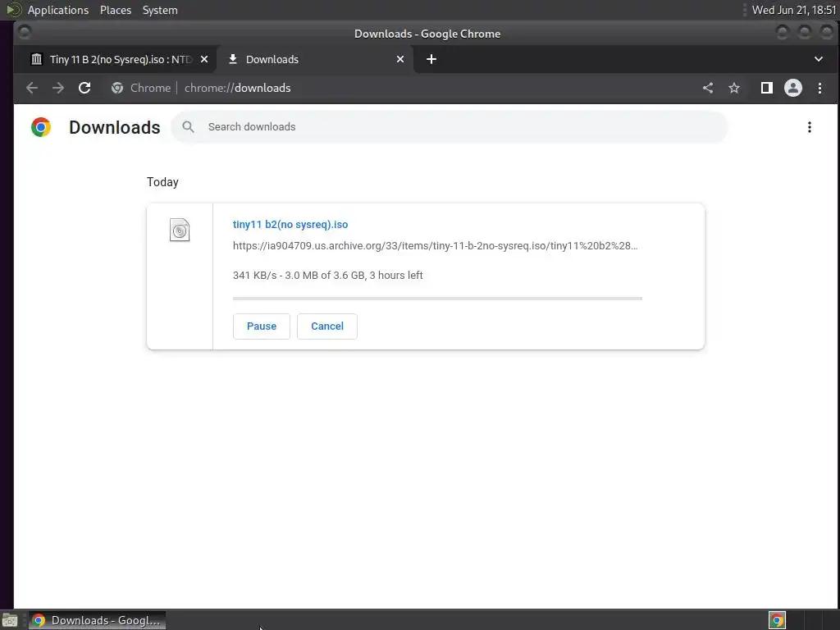
Task: Open the Places menu
Action: 115,10
